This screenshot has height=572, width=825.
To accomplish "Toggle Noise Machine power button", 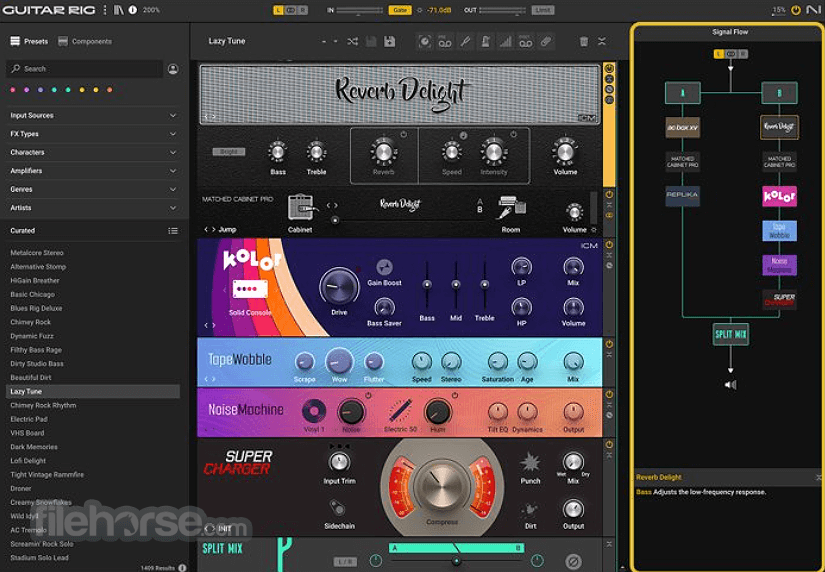I will [609, 394].
